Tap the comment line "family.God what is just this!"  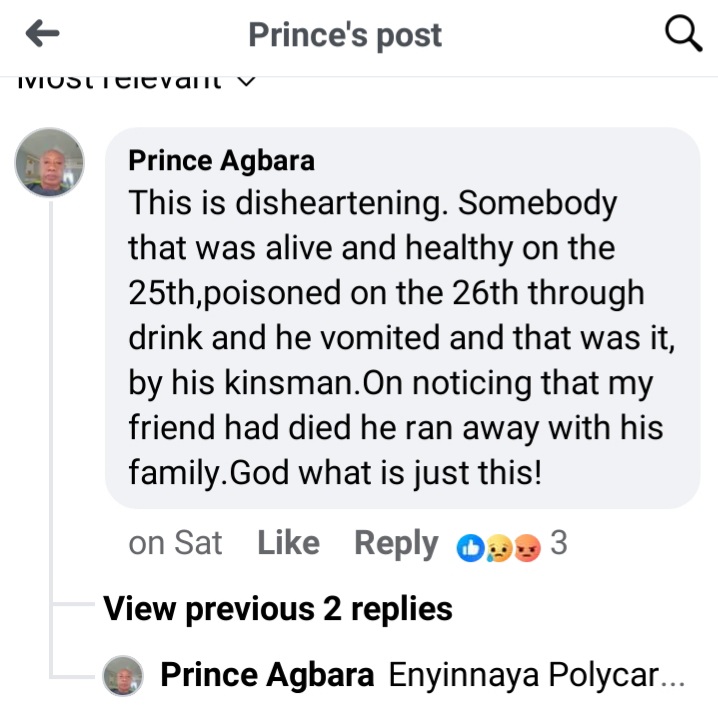click(x=335, y=471)
